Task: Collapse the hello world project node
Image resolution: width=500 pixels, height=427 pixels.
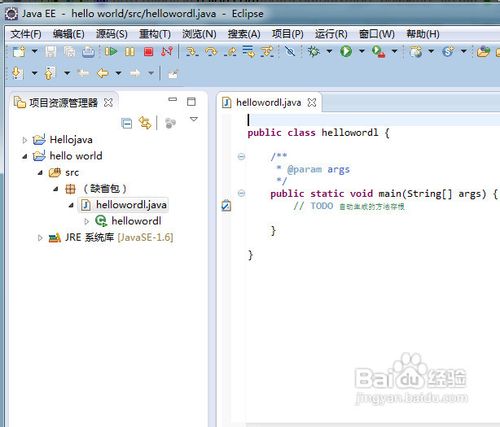Action: [x=25, y=156]
